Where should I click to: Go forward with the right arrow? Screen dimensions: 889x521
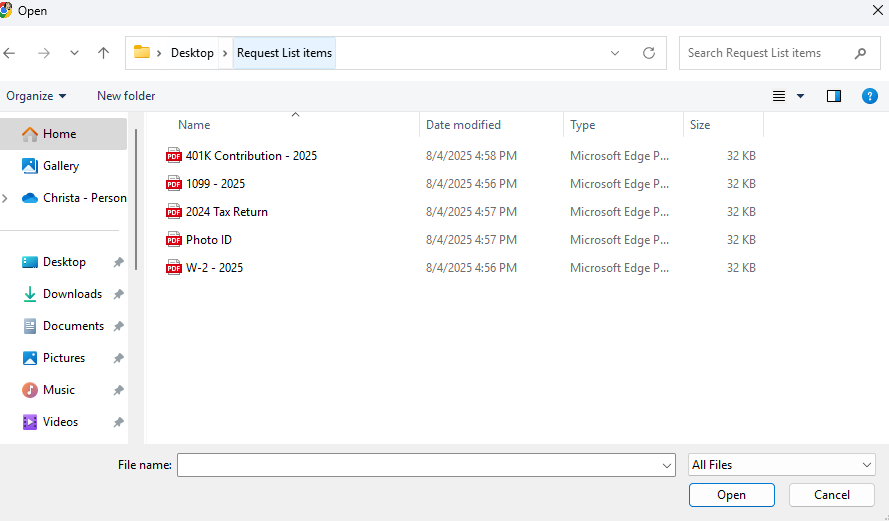coord(44,53)
